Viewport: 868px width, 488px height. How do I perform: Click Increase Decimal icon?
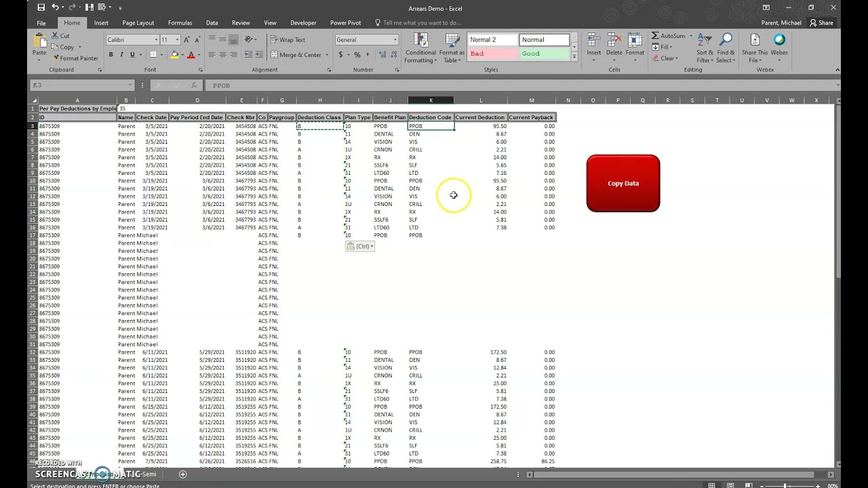(381, 55)
